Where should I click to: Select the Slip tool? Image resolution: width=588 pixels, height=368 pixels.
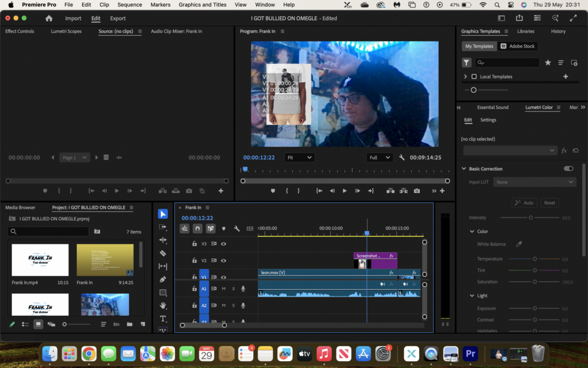(x=163, y=266)
